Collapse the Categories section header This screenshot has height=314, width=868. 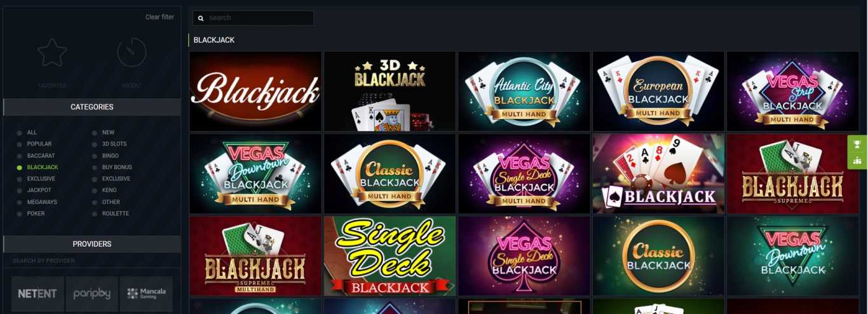(92, 107)
